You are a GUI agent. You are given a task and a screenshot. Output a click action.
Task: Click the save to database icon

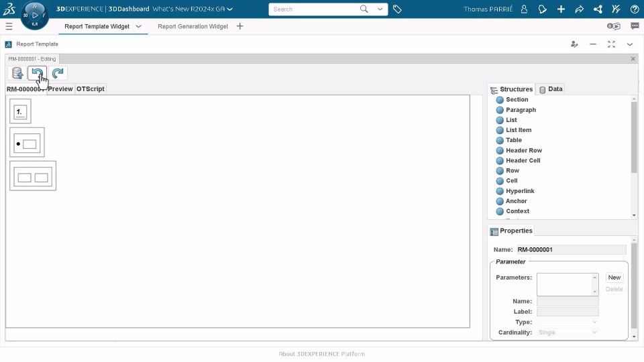[17, 73]
